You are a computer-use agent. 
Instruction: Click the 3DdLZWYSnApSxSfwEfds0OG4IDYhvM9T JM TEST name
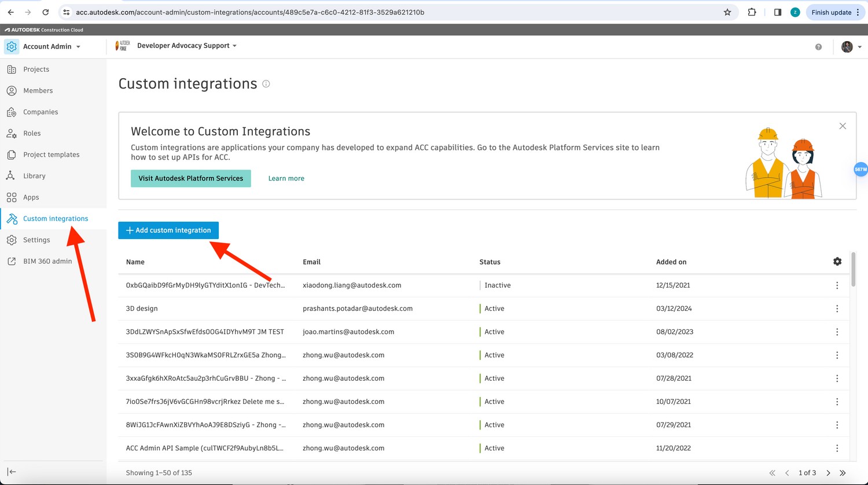pyautogui.click(x=205, y=332)
